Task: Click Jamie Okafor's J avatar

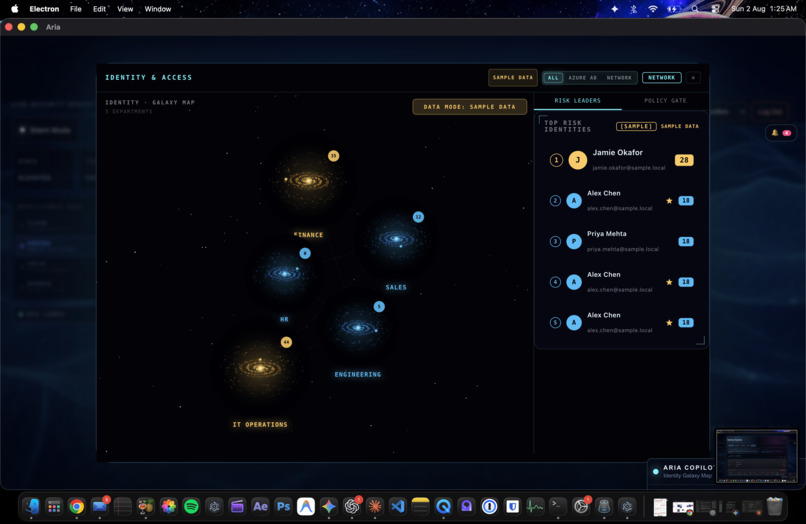Action: point(578,160)
